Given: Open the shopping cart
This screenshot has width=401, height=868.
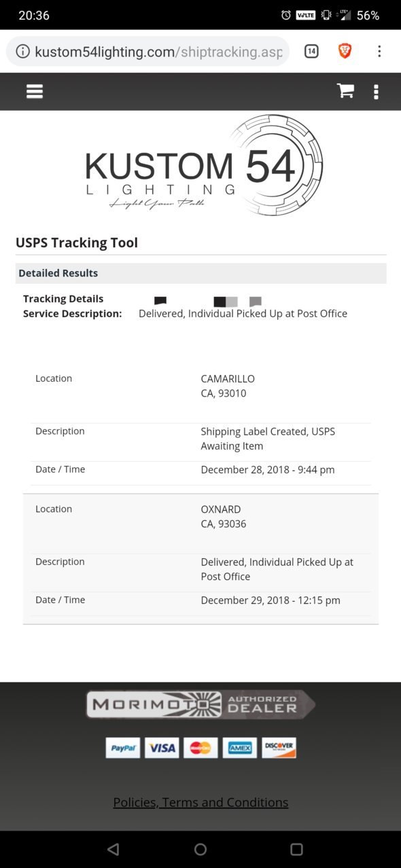Looking at the screenshot, I should (345, 91).
